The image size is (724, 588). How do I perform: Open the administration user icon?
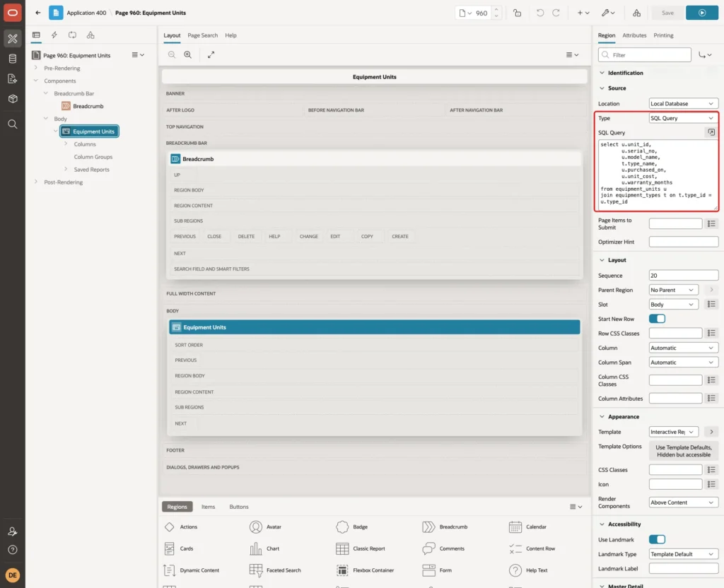[13, 531]
